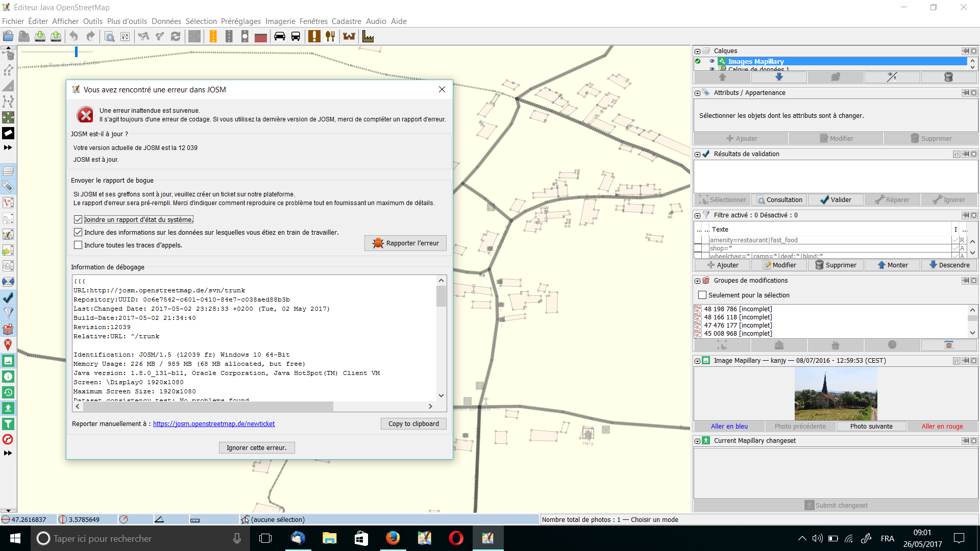Click the map zoom slider handle
Viewport: 980px width, 551px height.
(x=76, y=52)
